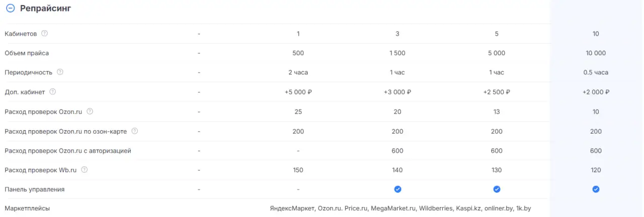
Task: Click the 10 000 price volume value
Action: pyautogui.click(x=596, y=53)
